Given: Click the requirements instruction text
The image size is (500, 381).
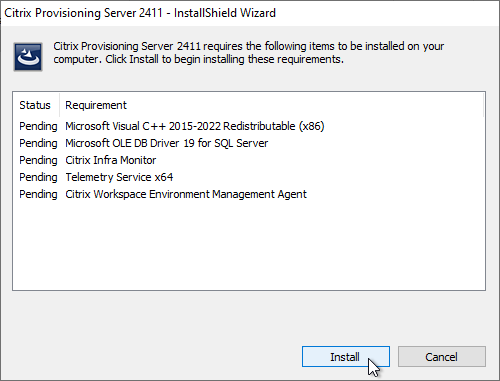Looking at the screenshot, I should [x=248, y=53].
